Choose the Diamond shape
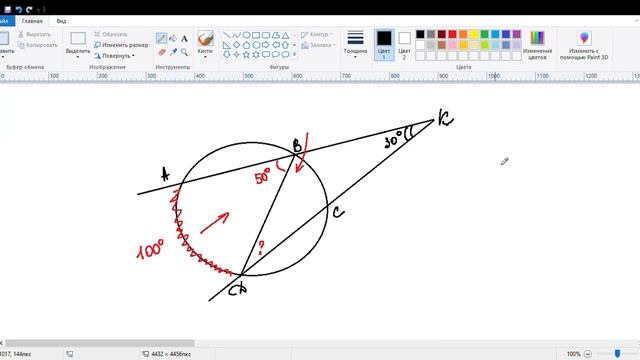640x360 pixels. click(236, 45)
